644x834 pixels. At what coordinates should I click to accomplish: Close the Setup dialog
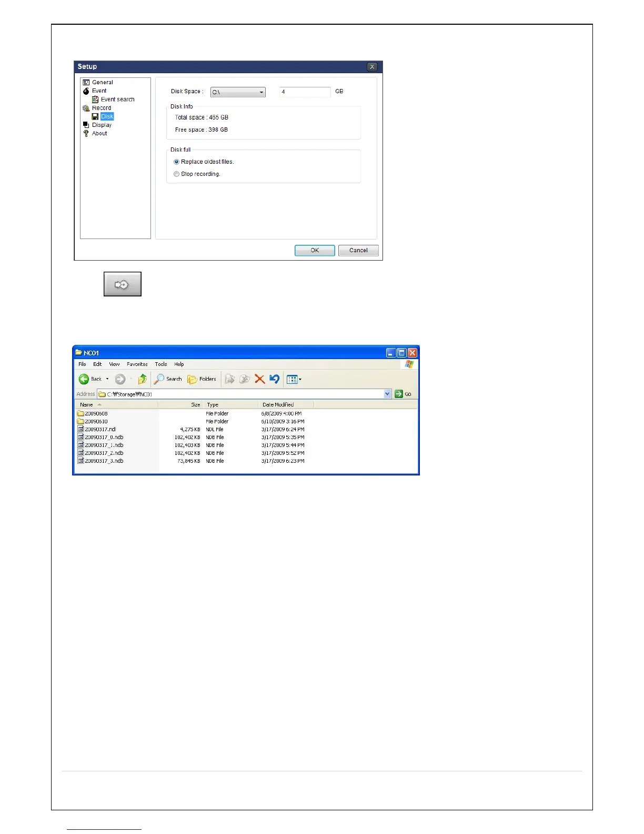coord(372,67)
